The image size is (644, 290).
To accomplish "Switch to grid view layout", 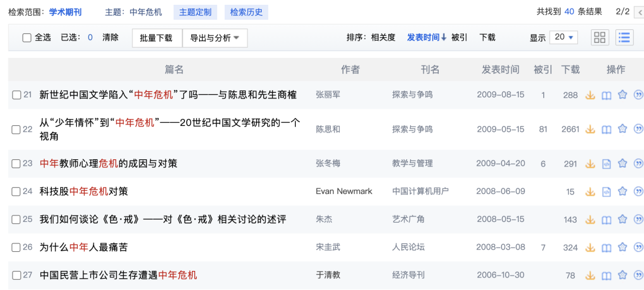I will [600, 38].
